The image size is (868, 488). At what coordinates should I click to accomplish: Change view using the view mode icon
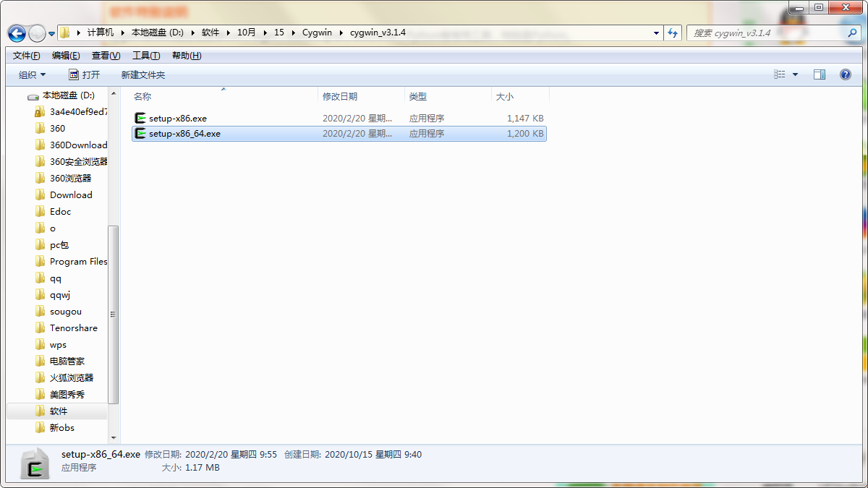point(780,74)
